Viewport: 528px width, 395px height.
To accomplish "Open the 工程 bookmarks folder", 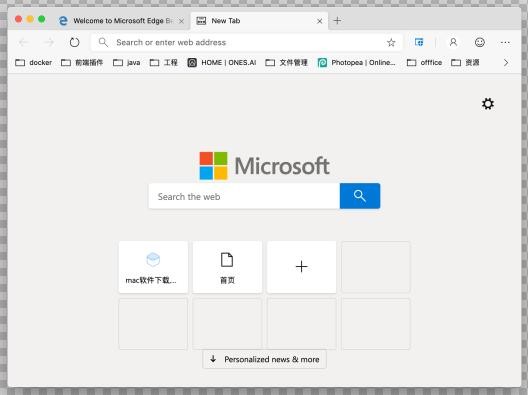I will [x=164, y=63].
